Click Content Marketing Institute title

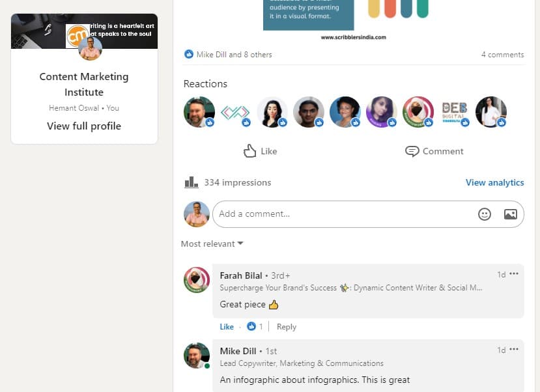point(84,84)
